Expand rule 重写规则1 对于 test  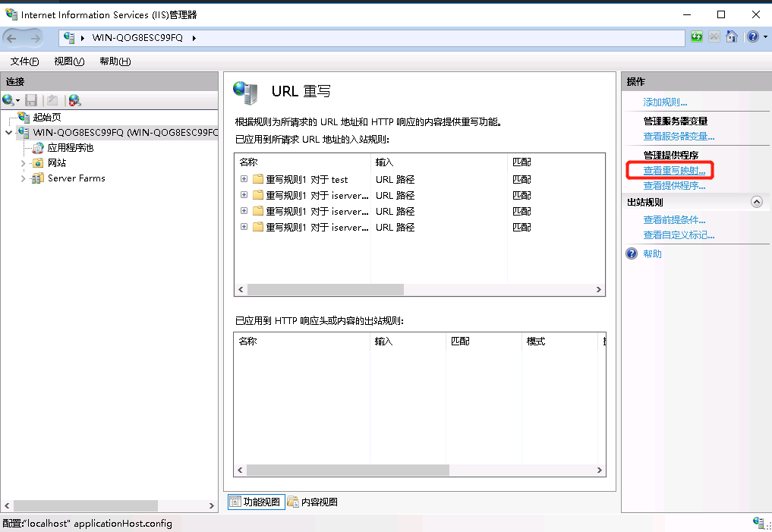pyautogui.click(x=244, y=179)
